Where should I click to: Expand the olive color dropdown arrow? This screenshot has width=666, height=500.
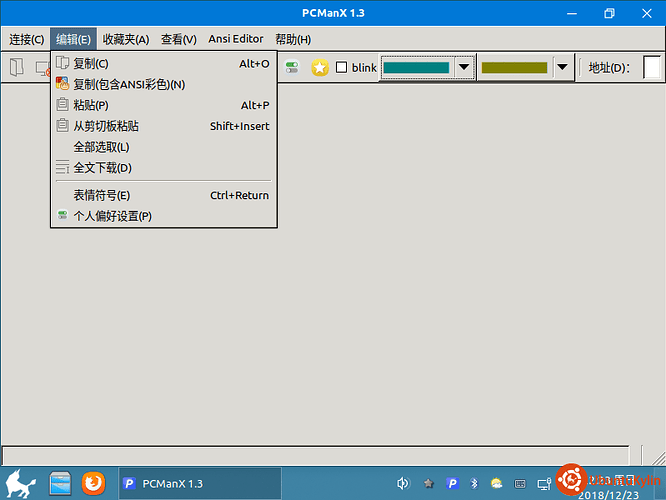click(562, 67)
